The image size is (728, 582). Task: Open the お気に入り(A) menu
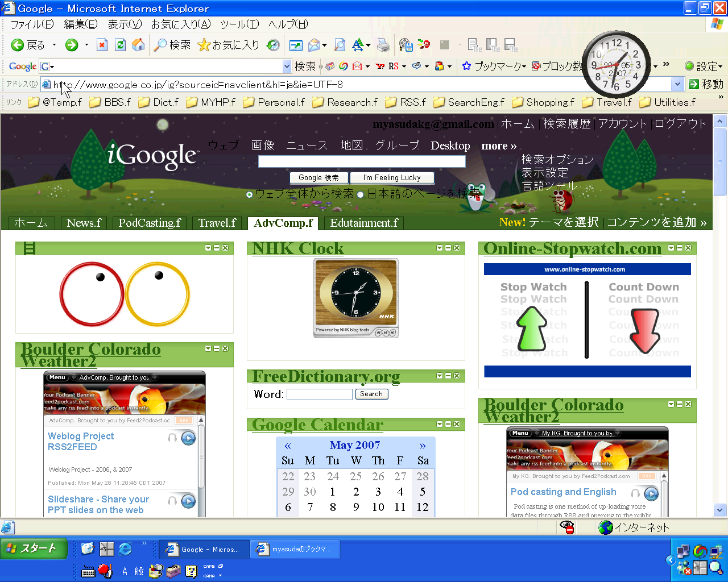[x=180, y=24]
